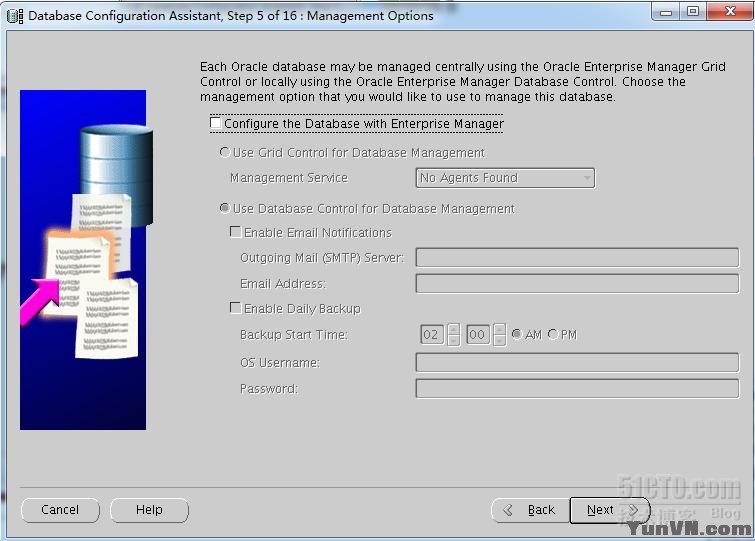Go to previous step with Back
Screen dimensions: 755x541
pos(531,510)
